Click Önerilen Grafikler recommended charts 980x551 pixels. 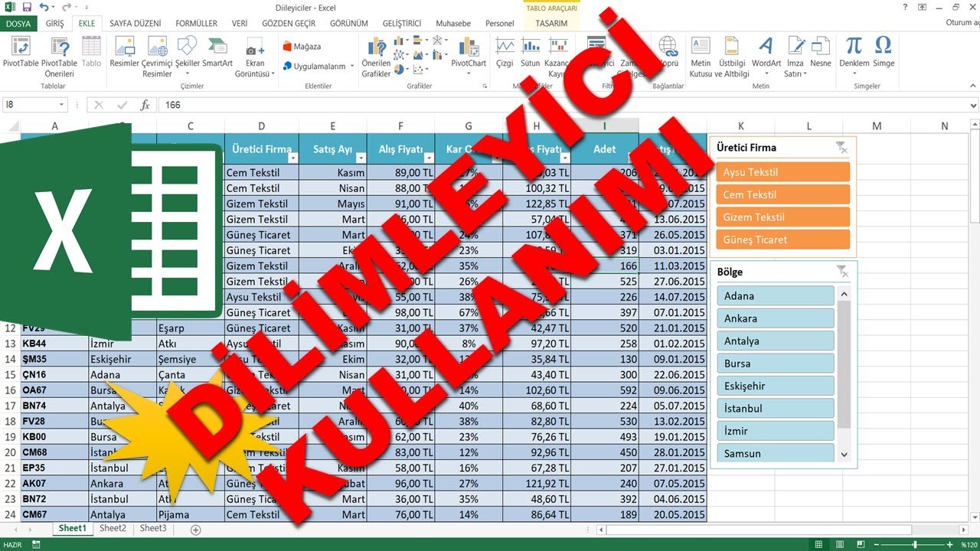coord(376,57)
